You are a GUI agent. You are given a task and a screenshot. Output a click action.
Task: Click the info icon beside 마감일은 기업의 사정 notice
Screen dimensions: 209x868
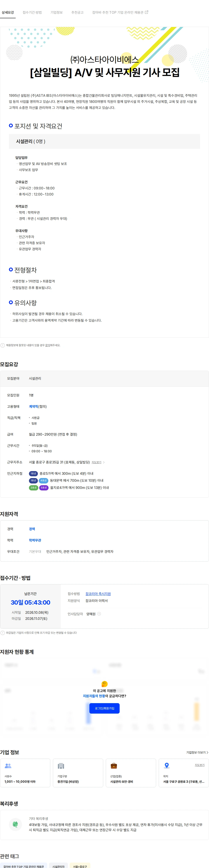[3, 633]
